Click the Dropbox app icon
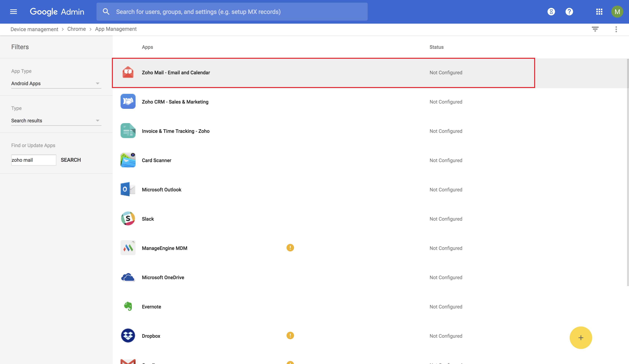 tap(128, 335)
